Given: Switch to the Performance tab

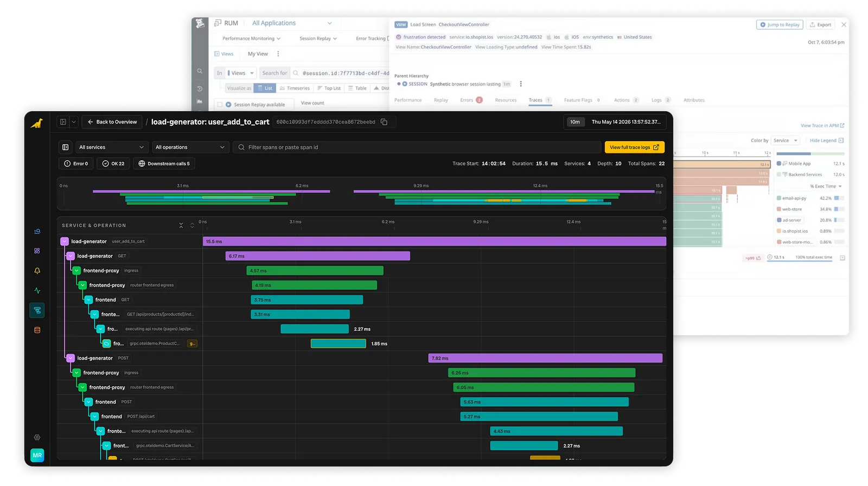Looking at the screenshot, I should pyautogui.click(x=408, y=100).
